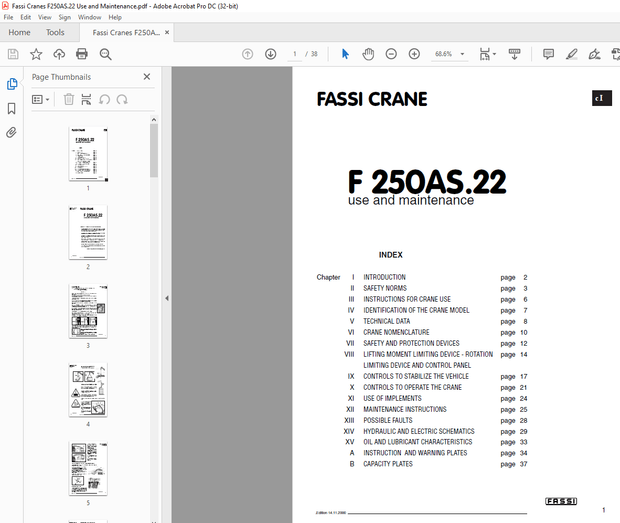
Task: Open the Edit menu
Action: [26, 17]
